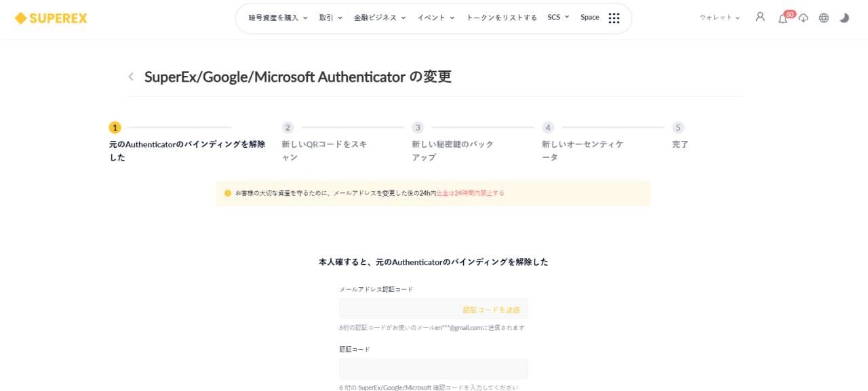Enable dark mode with the moon icon
868x391 pixels.
[x=844, y=18]
